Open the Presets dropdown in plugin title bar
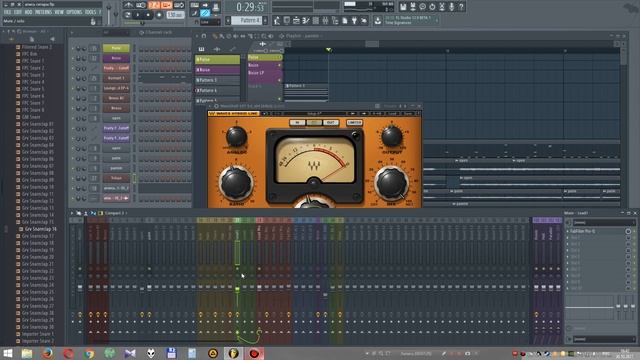640x360 pixels. coord(390,106)
